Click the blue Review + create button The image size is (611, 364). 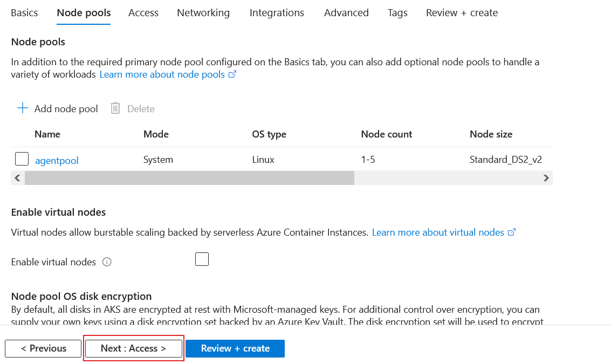pyautogui.click(x=235, y=348)
